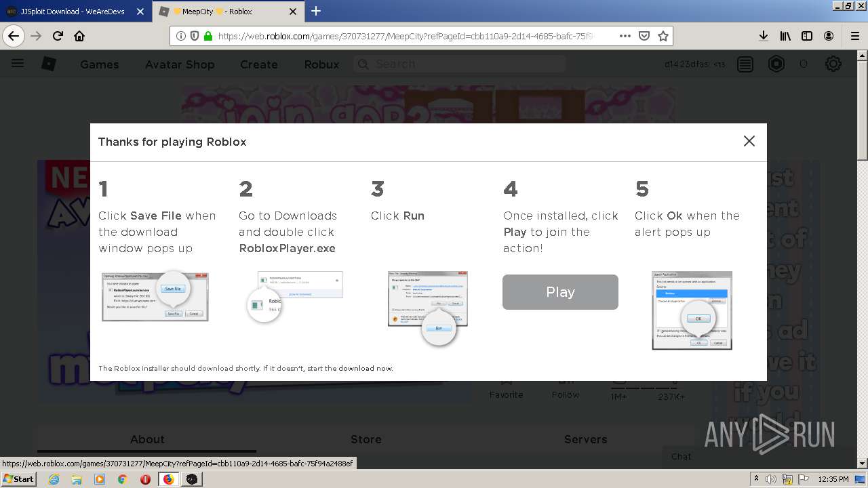
Task: Open Create in Roblox navigation
Action: [x=259, y=64]
